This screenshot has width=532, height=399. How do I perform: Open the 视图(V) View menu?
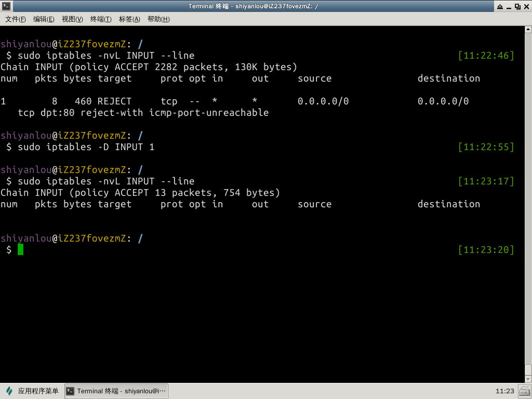coord(72,19)
